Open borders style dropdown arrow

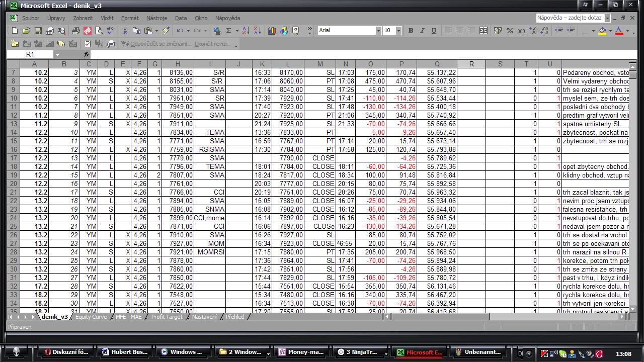click(593, 31)
